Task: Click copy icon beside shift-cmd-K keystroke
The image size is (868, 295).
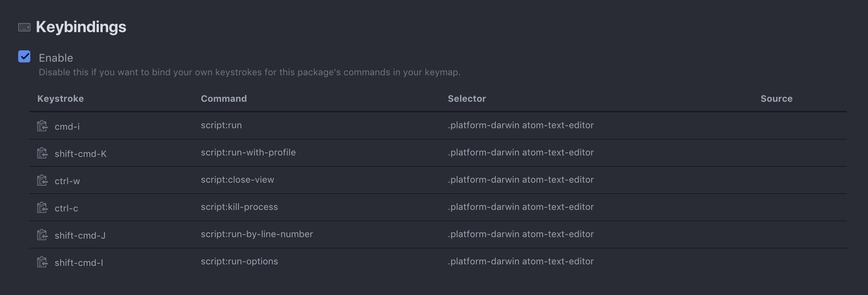Action: [42, 153]
